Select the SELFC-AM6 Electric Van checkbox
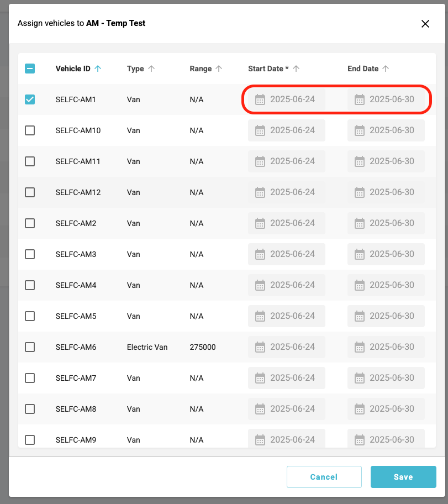Image resolution: width=448 pixels, height=504 pixels. coord(30,347)
